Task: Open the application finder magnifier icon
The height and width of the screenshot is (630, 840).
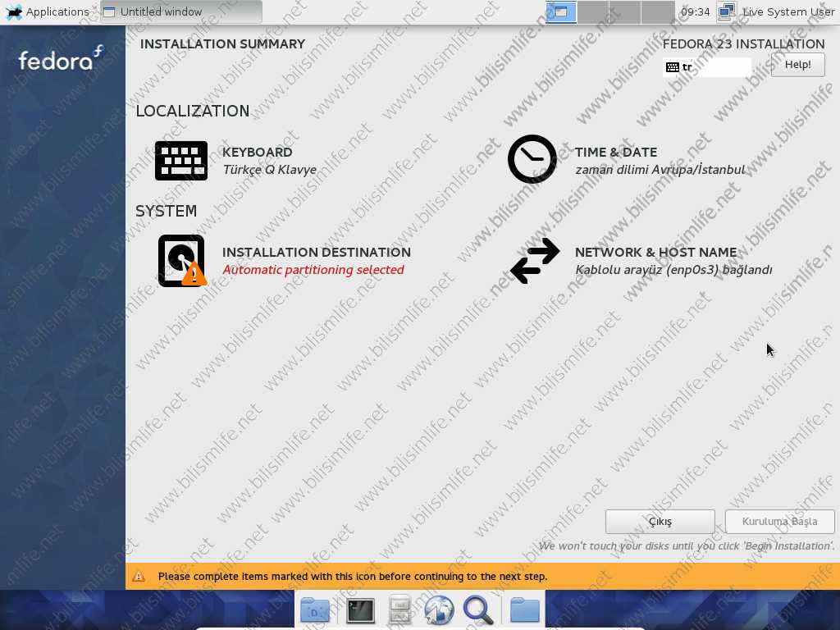Action: [478, 610]
